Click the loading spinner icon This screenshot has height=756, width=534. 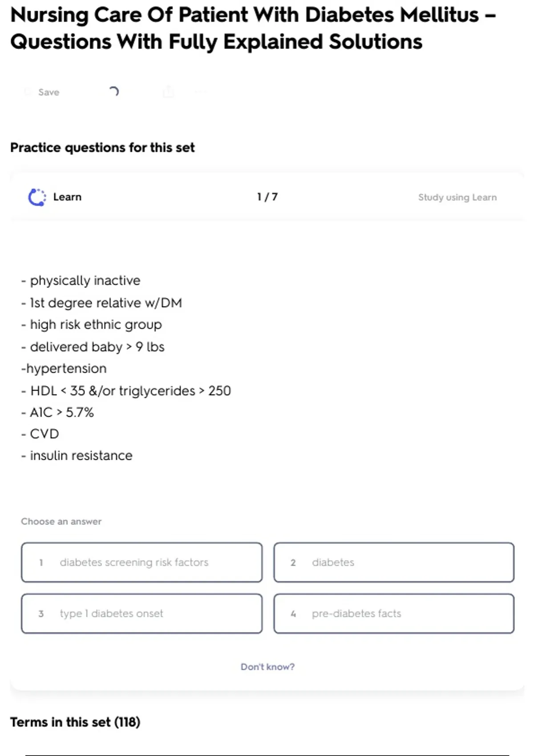pyautogui.click(x=114, y=92)
